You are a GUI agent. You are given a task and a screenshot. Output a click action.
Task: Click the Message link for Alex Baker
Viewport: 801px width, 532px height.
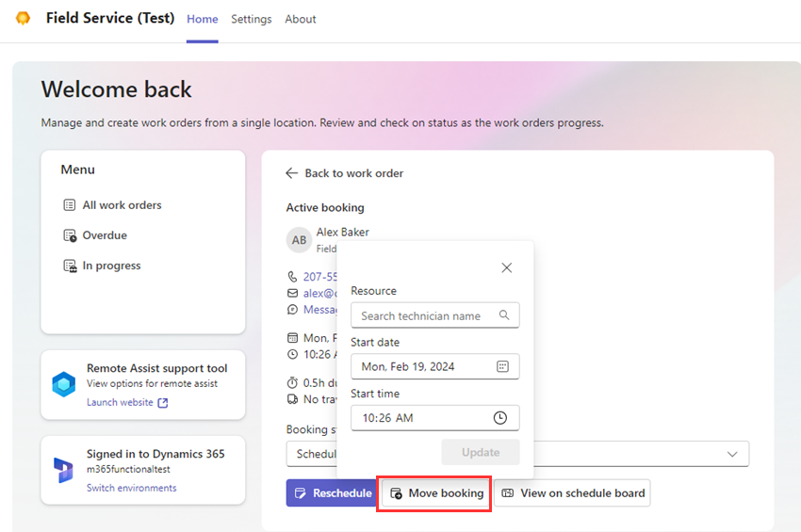pyautogui.click(x=320, y=310)
